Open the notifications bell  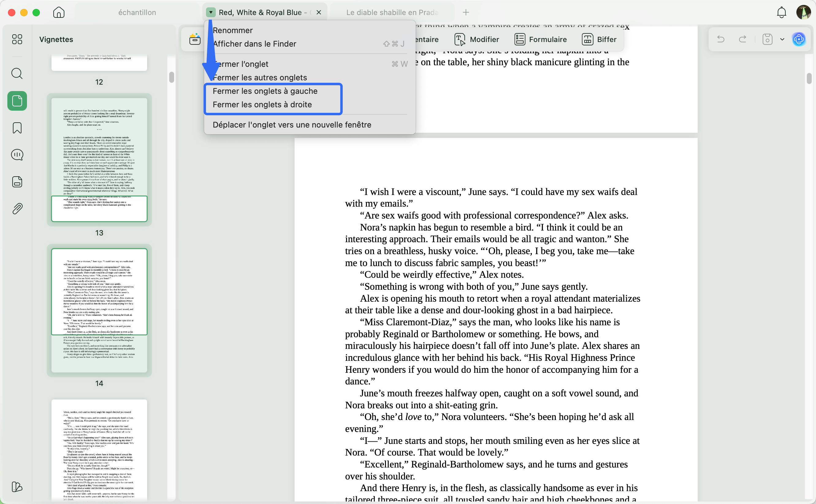pyautogui.click(x=781, y=12)
